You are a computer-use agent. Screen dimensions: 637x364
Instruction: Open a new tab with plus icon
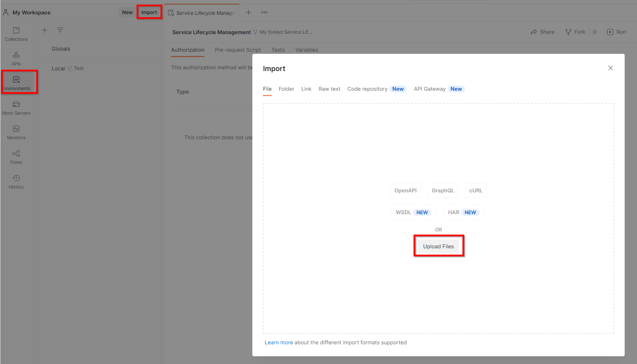tap(248, 12)
